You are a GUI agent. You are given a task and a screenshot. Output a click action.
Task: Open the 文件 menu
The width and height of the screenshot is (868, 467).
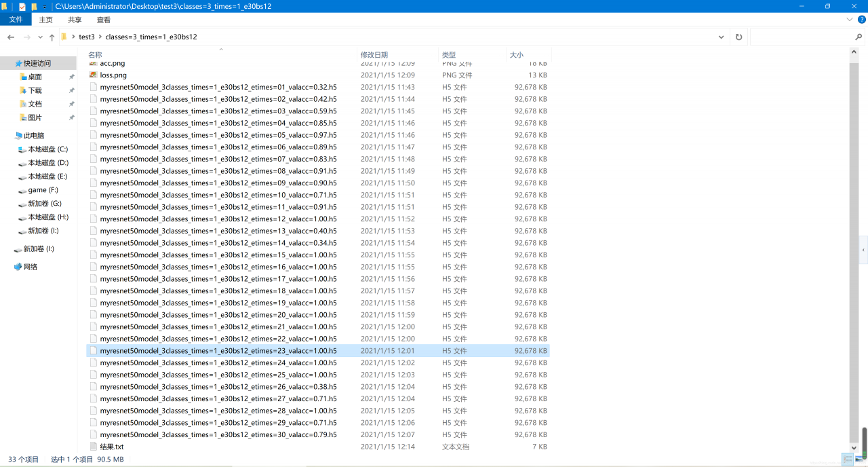click(16, 20)
